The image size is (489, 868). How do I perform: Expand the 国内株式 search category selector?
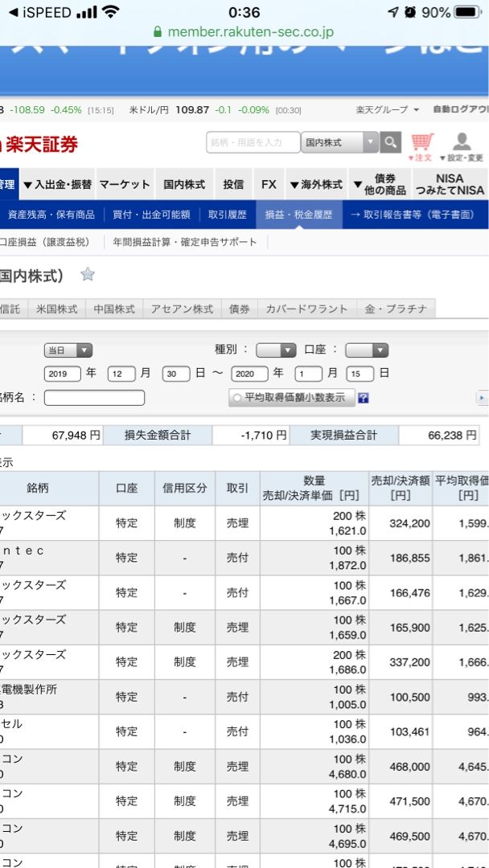[339, 142]
